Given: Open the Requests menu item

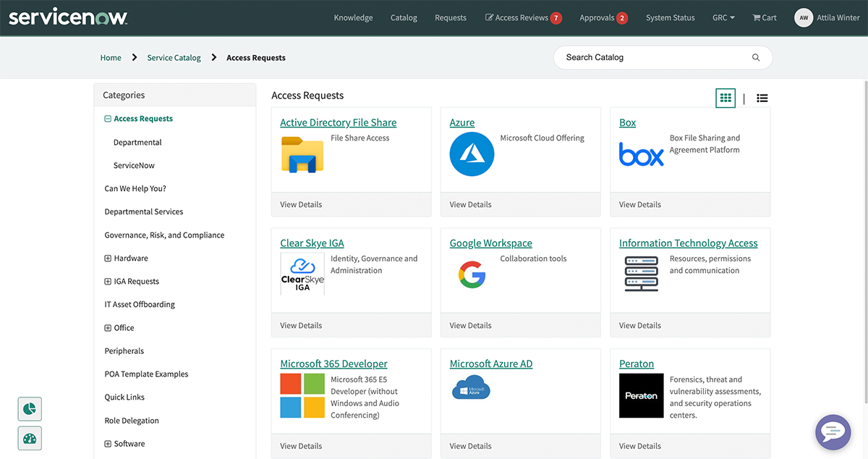Looking at the screenshot, I should pyautogui.click(x=451, y=17).
